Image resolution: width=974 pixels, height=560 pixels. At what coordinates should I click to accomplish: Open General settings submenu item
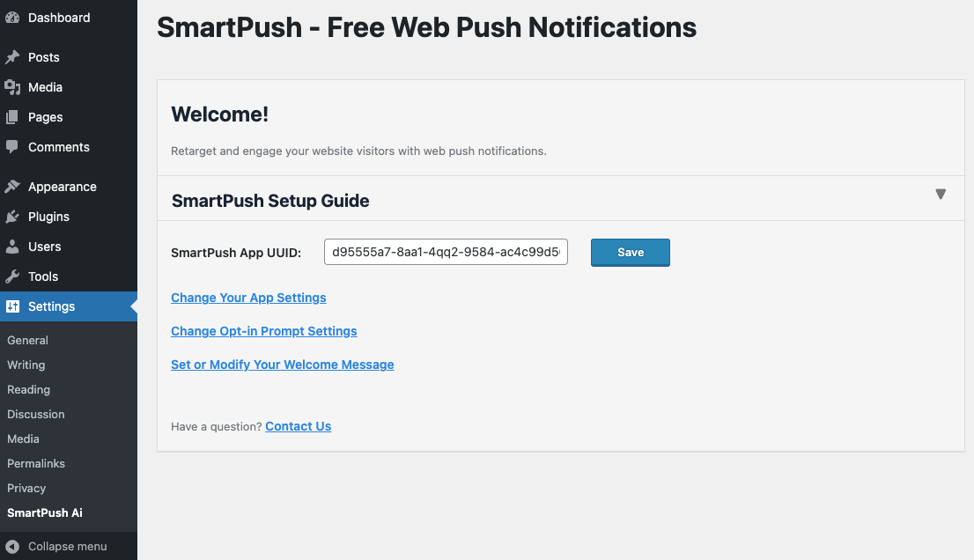coord(27,340)
